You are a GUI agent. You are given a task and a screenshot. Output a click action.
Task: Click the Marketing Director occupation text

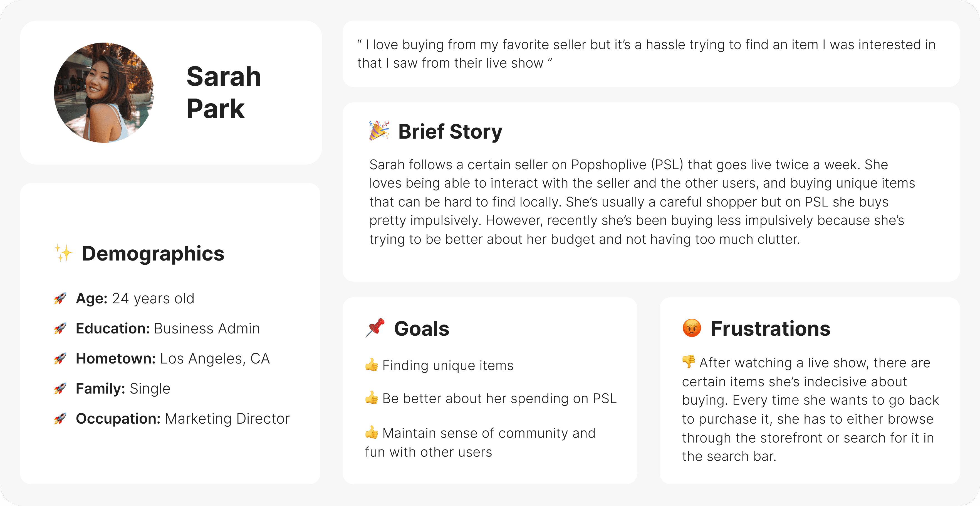[x=227, y=418]
